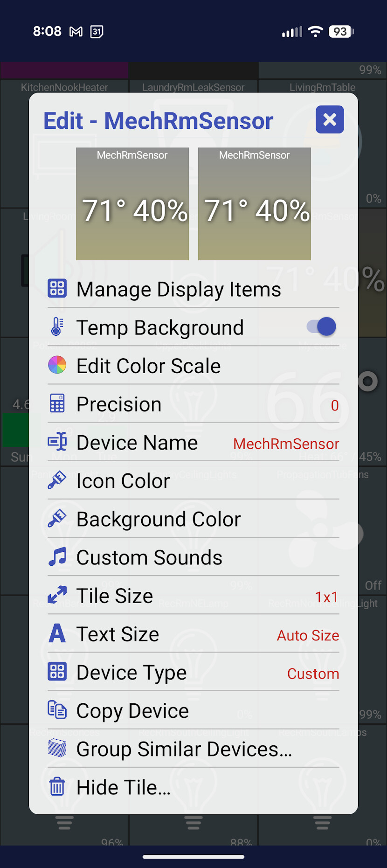The image size is (387, 868).
Task: Tap the thermometer icon beside Temp Background
Action: 57,326
